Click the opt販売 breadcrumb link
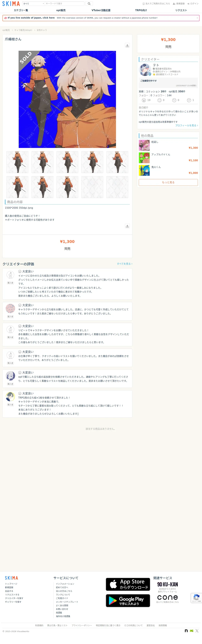Image resolution: width=202 pixels, height=644 pixels. [x=6, y=30]
